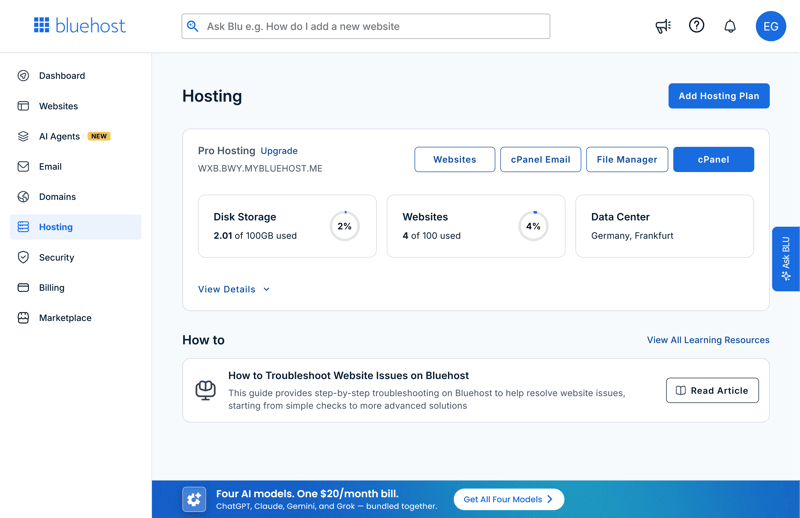Screen dimensions: 800x518
Task: Launch cPanel
Action: coord(713,159)
